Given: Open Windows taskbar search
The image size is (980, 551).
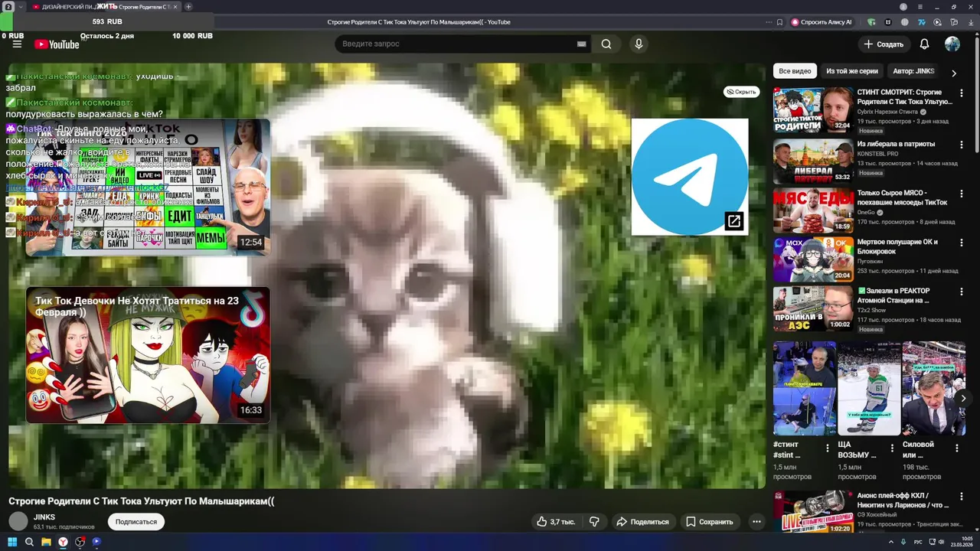Looking at the screenshot, I should (29, 542).
